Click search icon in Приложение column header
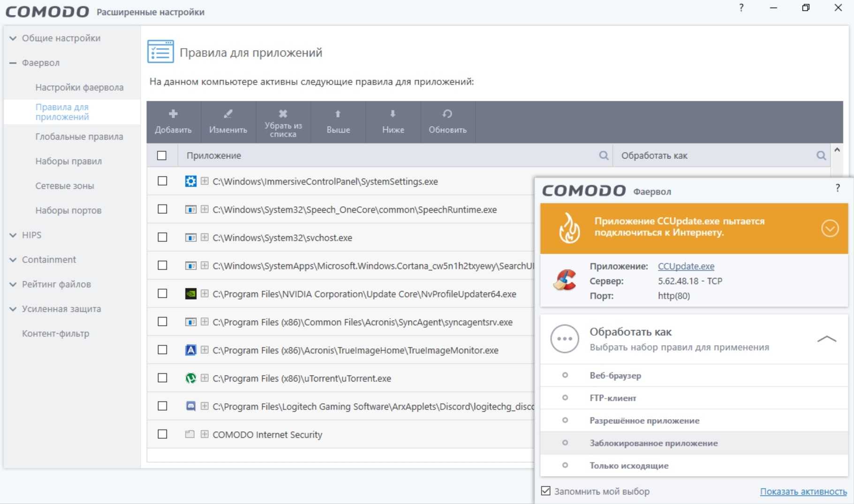This screenshot has height=504, width=854. point(604,156)
